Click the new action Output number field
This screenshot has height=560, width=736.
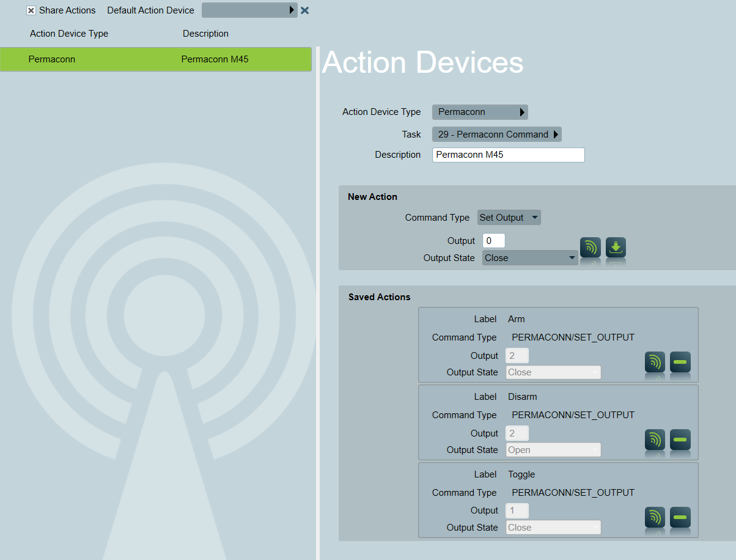[494, 241]
